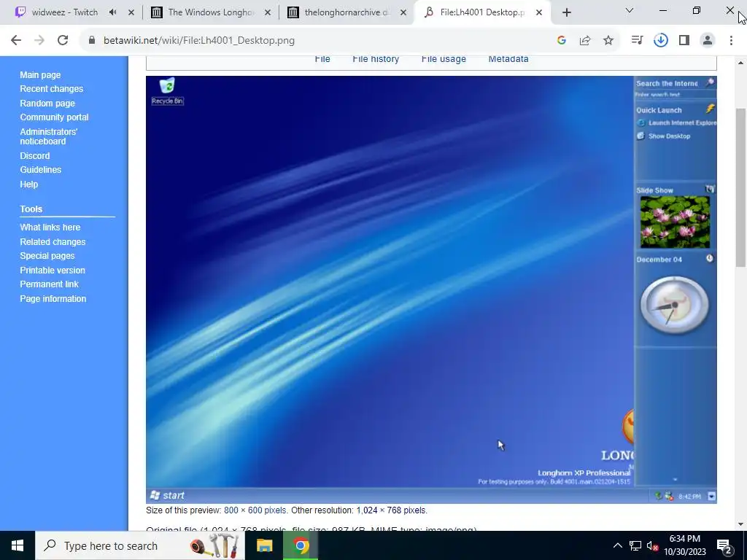Close the thelonghornarchive tab

tap(403, 12)
